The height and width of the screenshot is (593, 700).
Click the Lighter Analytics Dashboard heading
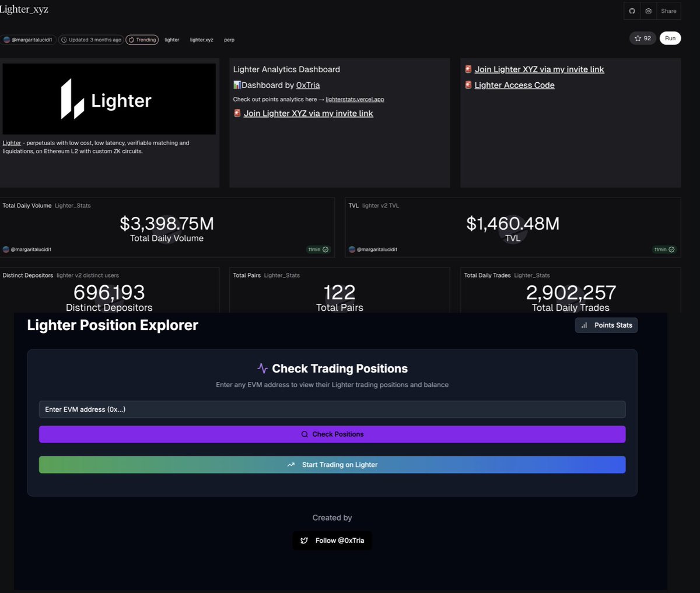tap(286, 69)
